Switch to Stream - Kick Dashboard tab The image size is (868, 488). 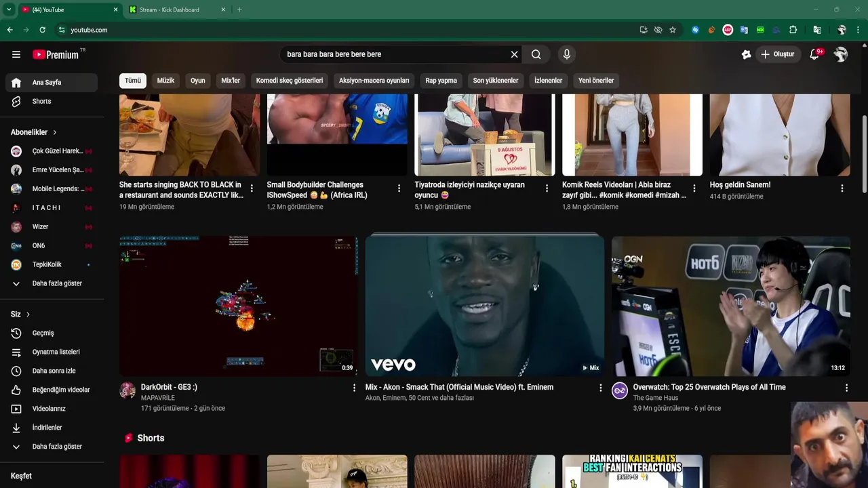[175, 10]
